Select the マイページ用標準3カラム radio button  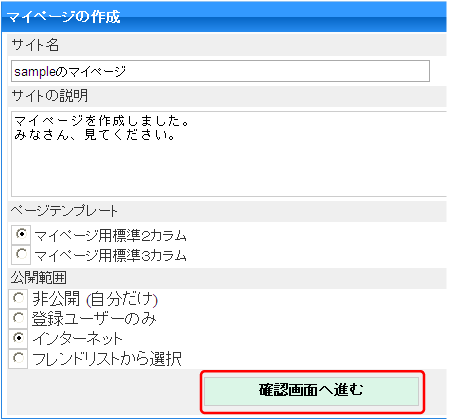tap(21, 254)
